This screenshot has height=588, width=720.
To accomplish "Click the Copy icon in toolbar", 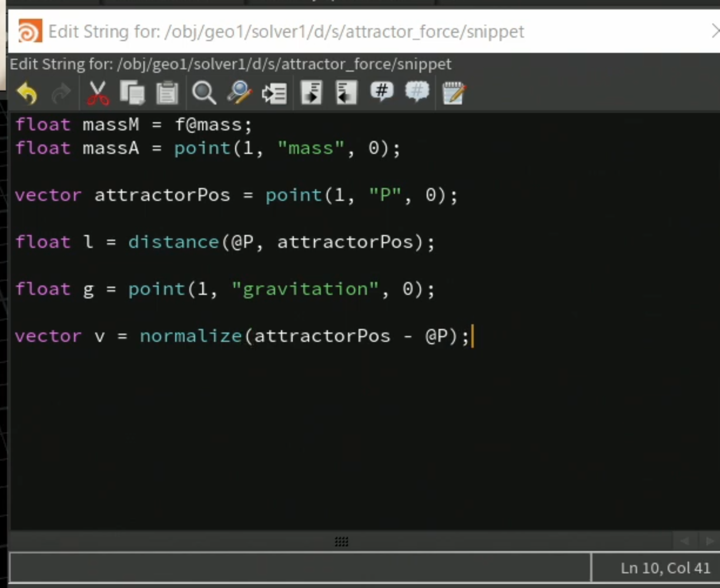I will tap(132, 93).
